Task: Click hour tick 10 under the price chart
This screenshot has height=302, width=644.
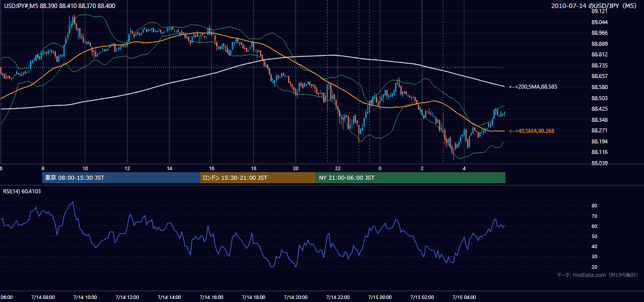Action: point(85,168)
